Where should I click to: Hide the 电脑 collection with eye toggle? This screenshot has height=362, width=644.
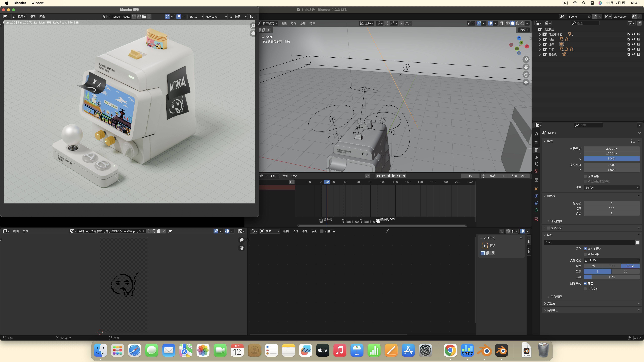tap(634, 39)
